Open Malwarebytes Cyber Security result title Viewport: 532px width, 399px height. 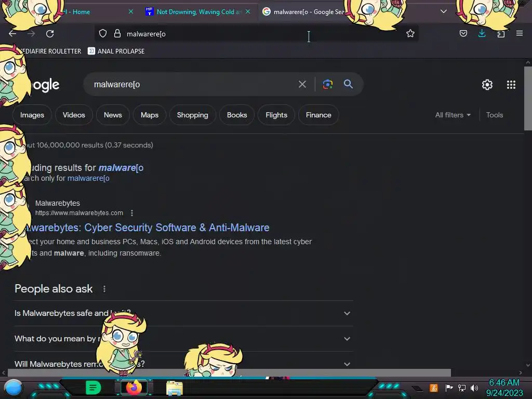coord(148,228)
